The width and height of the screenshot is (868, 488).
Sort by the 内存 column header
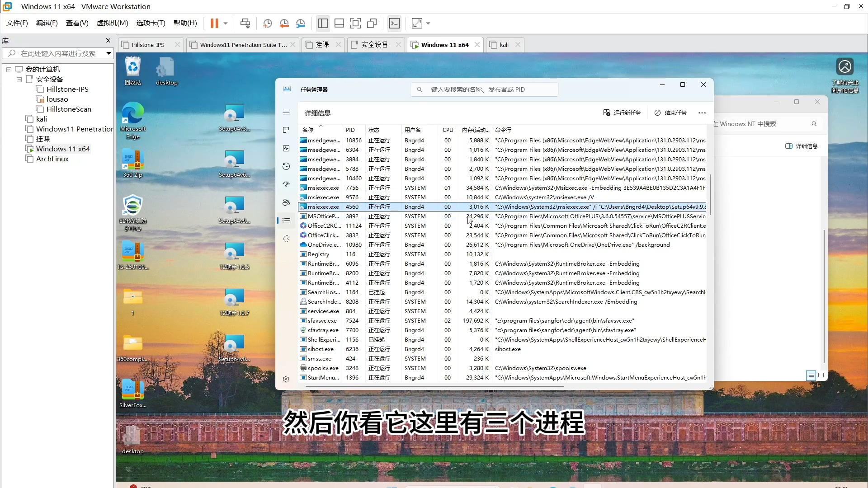pos(475,130)
